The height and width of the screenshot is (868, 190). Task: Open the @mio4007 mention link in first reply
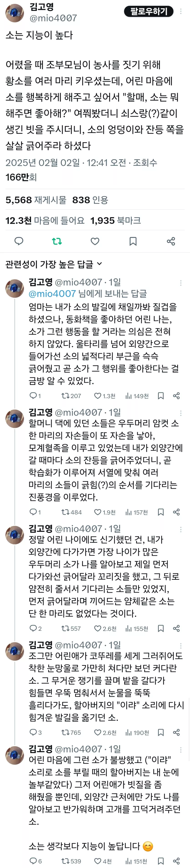coord(52,294)
